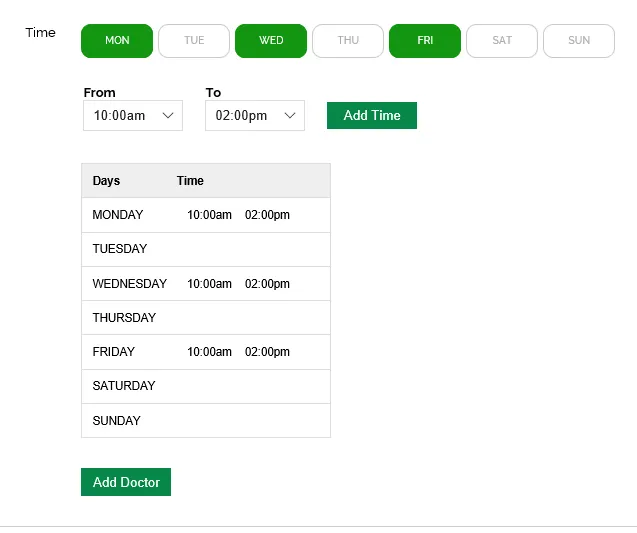Select the SUN day button
This screenshot has width=637, height=533.
point(579,41)
